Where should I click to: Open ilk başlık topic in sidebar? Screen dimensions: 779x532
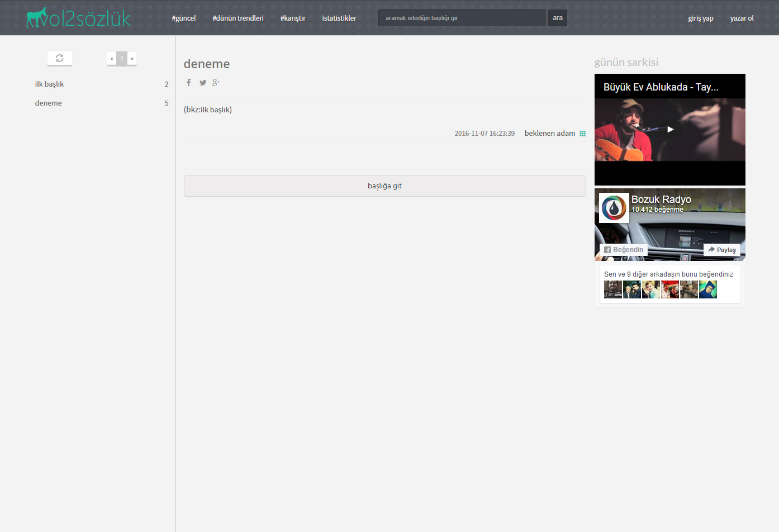tap(50, 84)
